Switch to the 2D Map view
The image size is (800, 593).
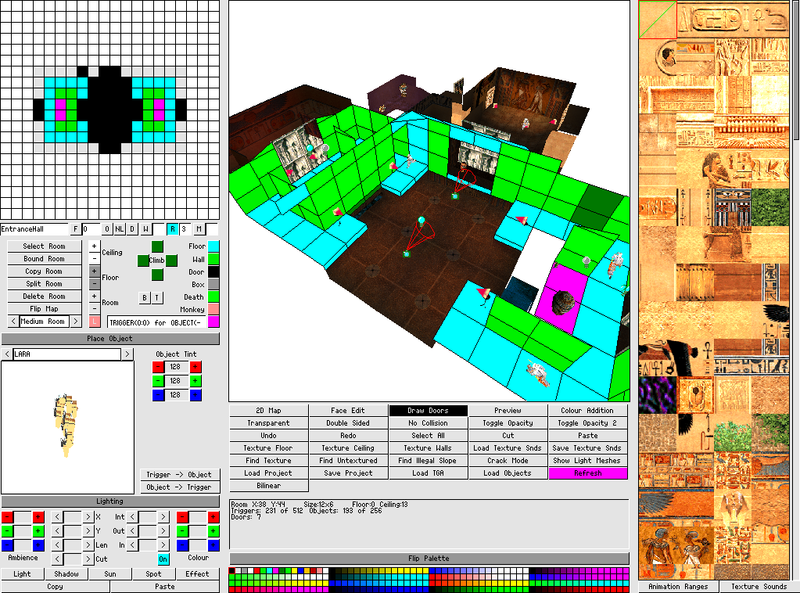tap(269, 410)
